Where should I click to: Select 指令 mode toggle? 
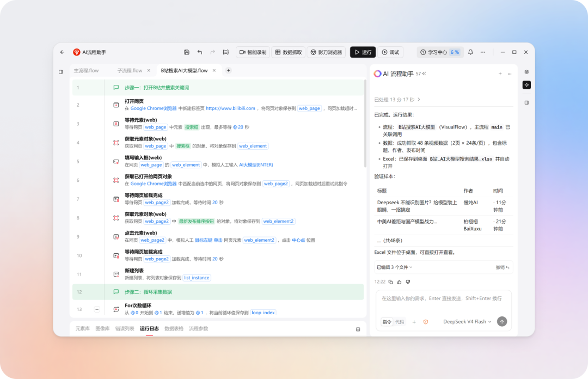point(387,322)
